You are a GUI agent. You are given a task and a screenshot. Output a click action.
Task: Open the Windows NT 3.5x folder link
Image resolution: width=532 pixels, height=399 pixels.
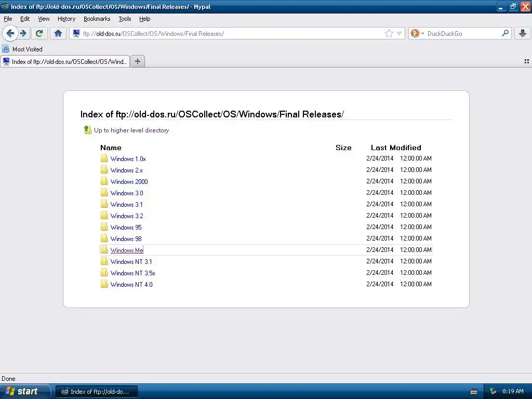[132, 273]
